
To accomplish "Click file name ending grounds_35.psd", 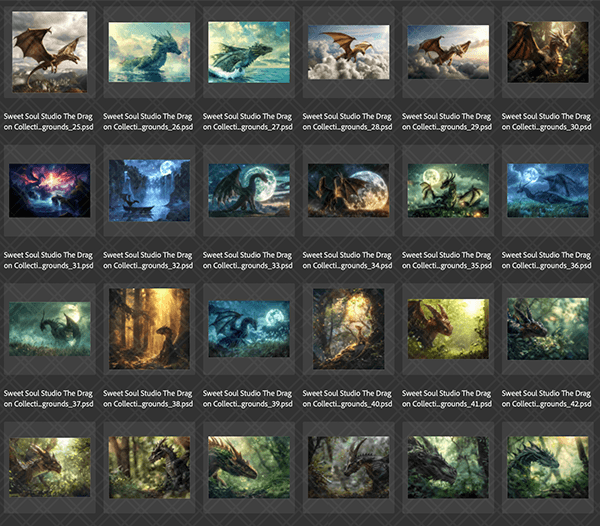I will click(x=447, y=260).
